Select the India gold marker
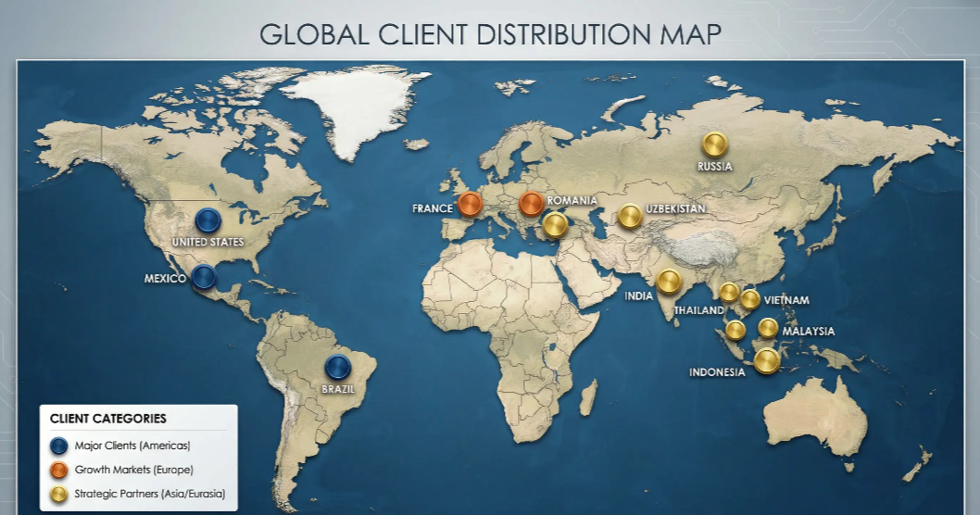This screenshot has width=980, height=515. pos(669,281)
